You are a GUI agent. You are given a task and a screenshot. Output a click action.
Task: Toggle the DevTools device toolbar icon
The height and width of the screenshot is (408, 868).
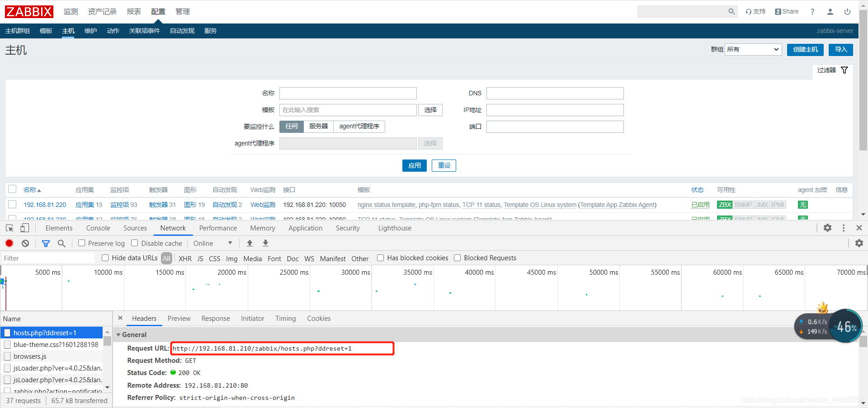click(24, 228)
